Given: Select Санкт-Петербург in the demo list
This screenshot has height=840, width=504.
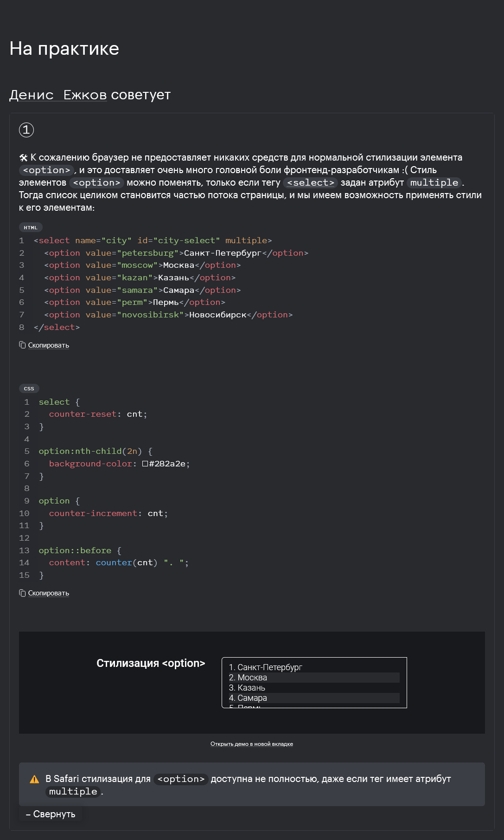Looking at the screenshot, I should (314, 667).
